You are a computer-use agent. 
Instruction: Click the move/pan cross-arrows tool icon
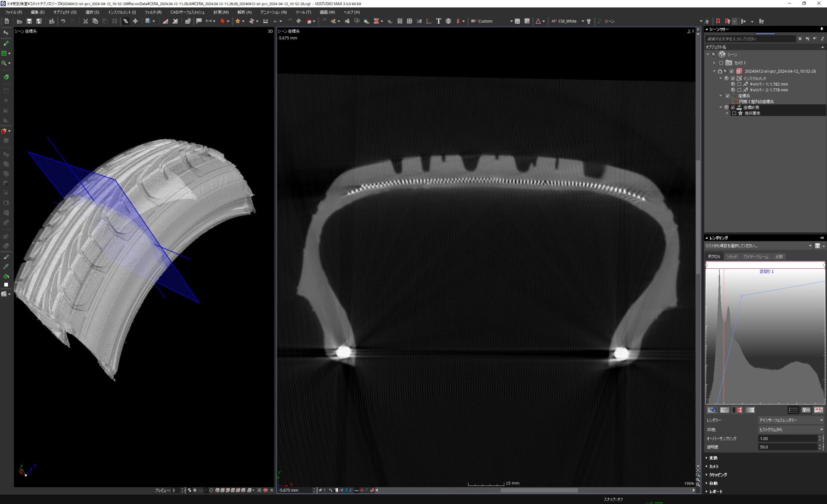pos(135,21)
